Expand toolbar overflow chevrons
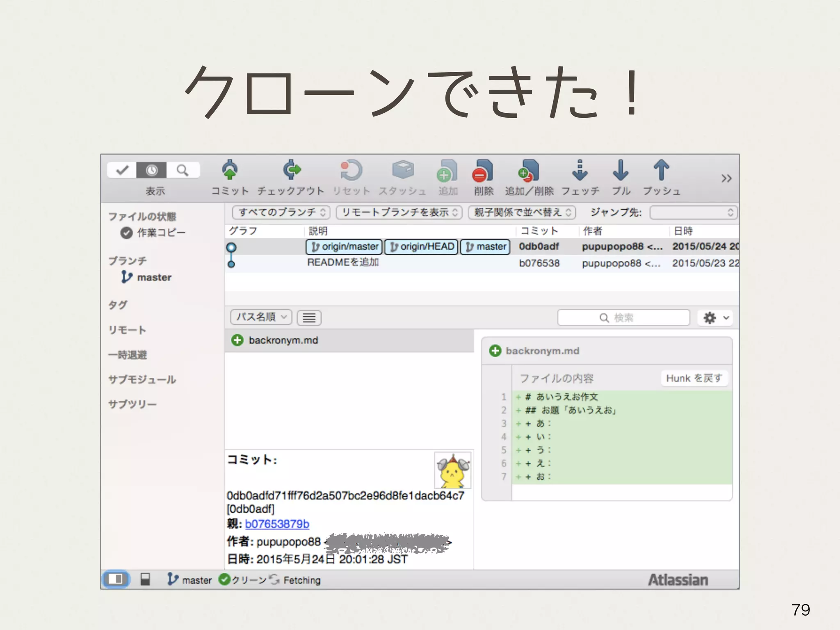The width and height of the screenshot is (840, 630). click(x=726, y=178)
